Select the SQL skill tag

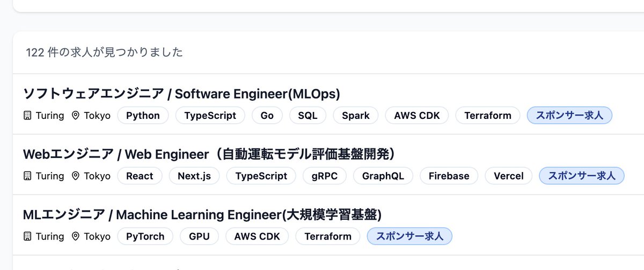pos(308,115)
